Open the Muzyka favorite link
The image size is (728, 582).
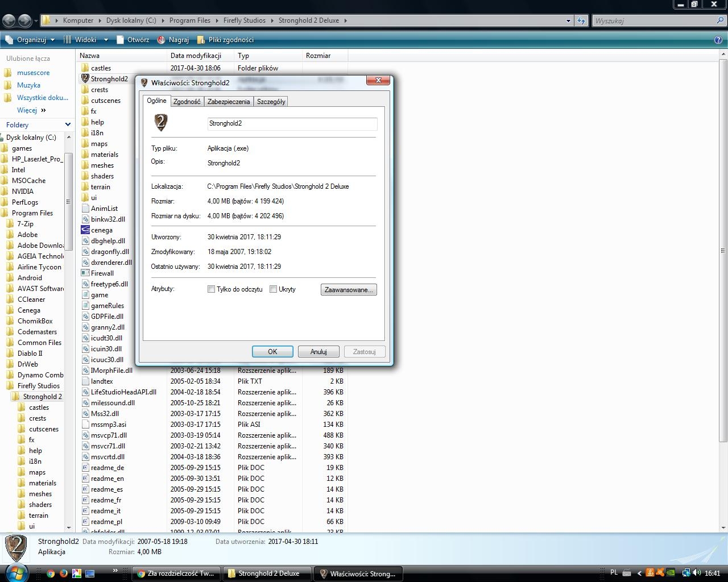28,85
